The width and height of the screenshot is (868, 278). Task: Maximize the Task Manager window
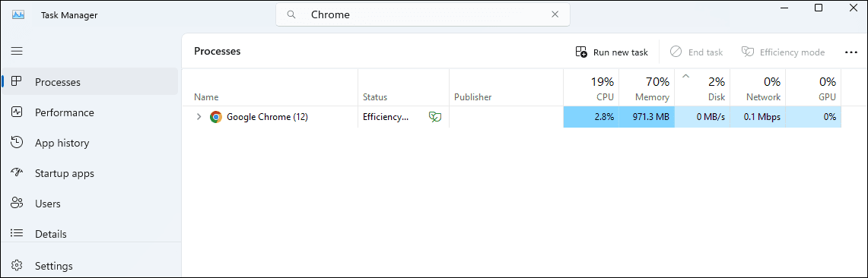pyautogui.click(x=819, y=8)
